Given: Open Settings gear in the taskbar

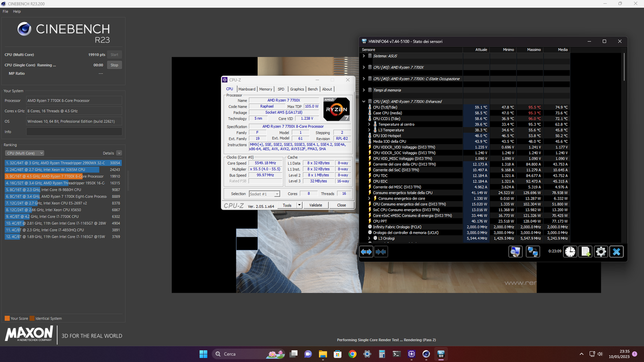Looking at the screenshot, I should click(367, 354).
